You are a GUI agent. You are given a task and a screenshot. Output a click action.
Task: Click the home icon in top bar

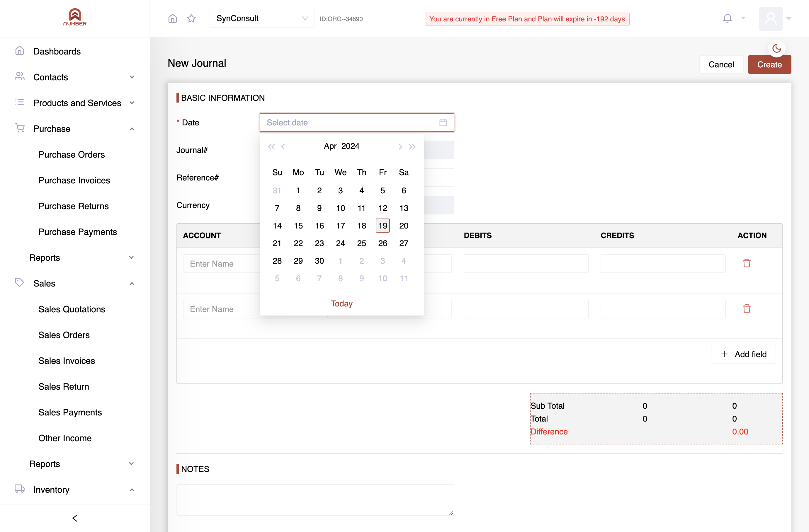click(173, 18)
